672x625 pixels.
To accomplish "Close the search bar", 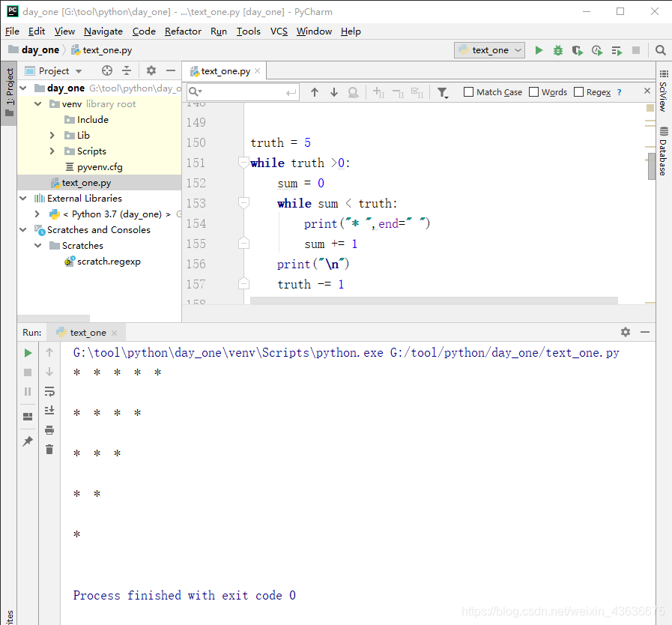I will pyautogui.click(x=647, y=91).
